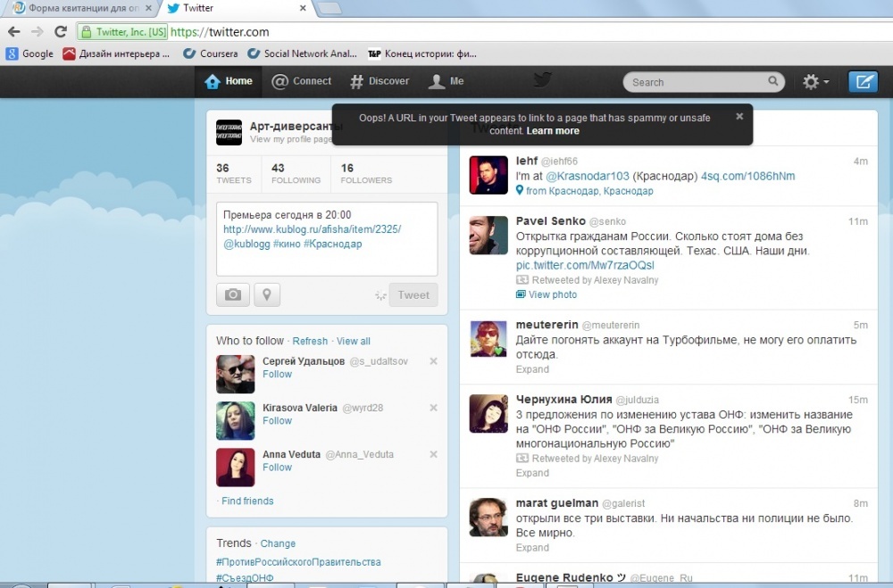Click inside the tweet compose text box
The image size is (893, 588).
pyautogui.click(x=327, y=238)
